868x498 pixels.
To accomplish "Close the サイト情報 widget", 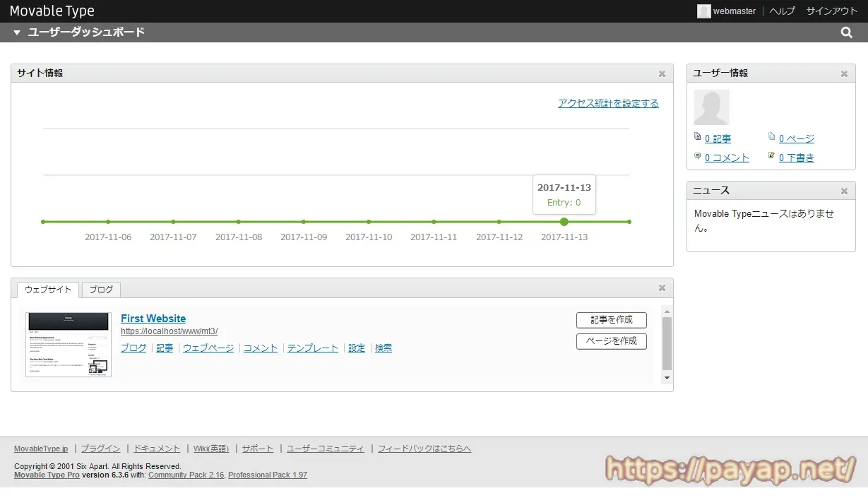I will (662, 73).
